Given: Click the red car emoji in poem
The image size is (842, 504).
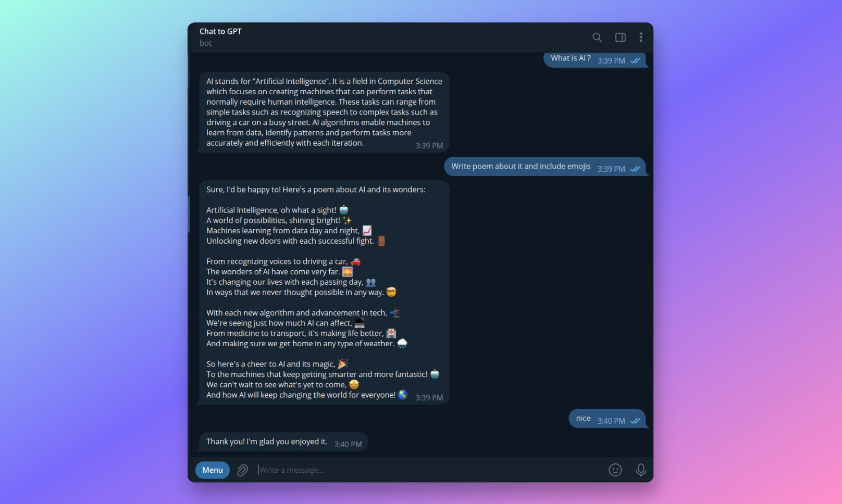Looking at the screenshot, I should (355, 261).
